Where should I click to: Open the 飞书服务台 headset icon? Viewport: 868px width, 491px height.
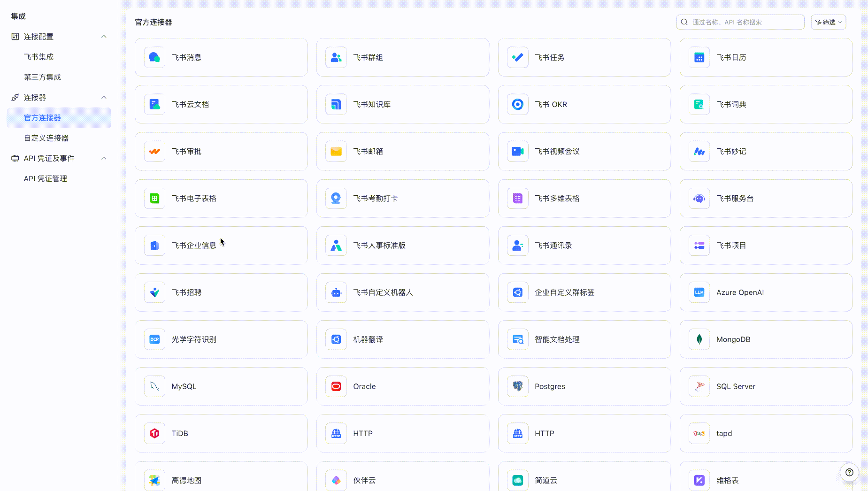click(x=699, y=198)
